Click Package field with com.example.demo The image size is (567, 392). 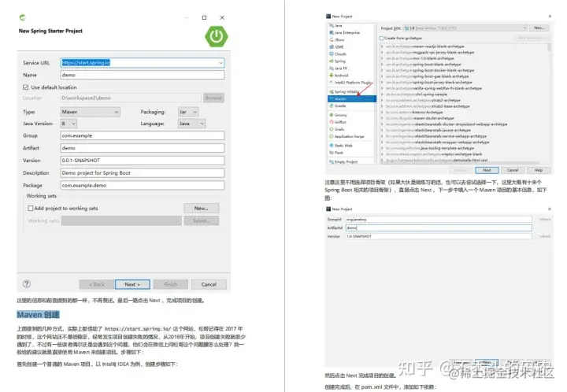[x=143, y=185]
